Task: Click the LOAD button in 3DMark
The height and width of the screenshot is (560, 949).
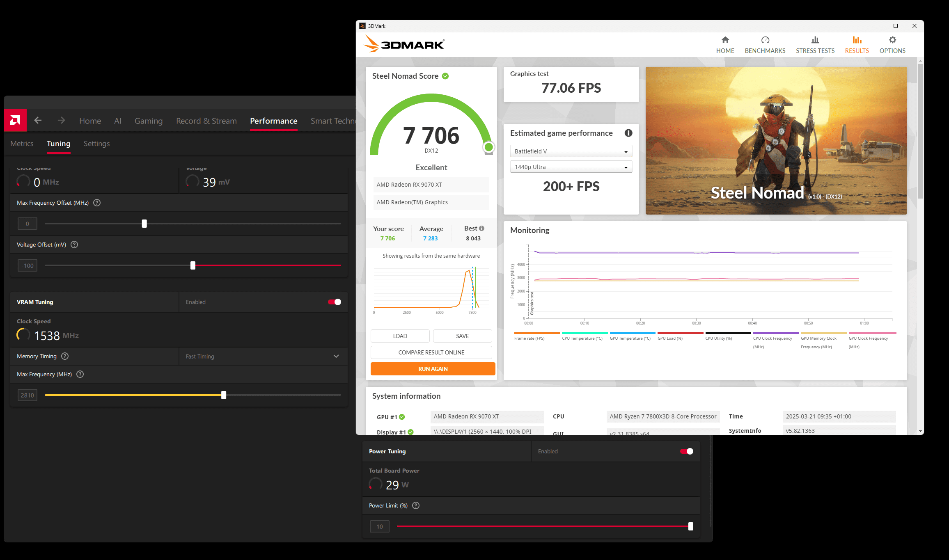Action: click(x=400, y=336)
